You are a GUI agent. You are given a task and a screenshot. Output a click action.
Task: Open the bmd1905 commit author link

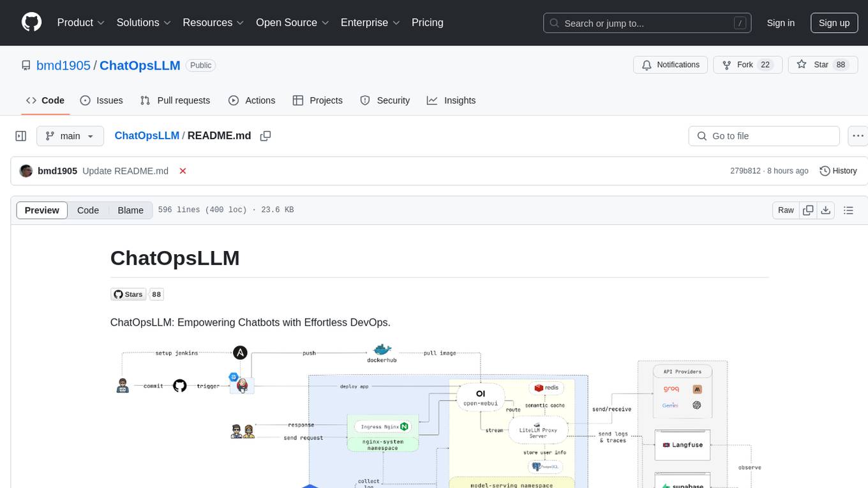[x=57, y=171]
